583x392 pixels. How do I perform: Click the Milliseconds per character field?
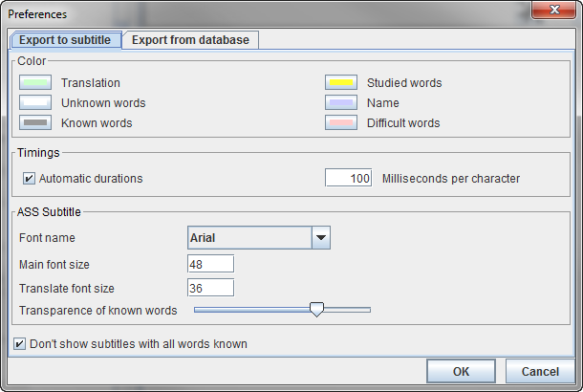click(x=349, y=178)
